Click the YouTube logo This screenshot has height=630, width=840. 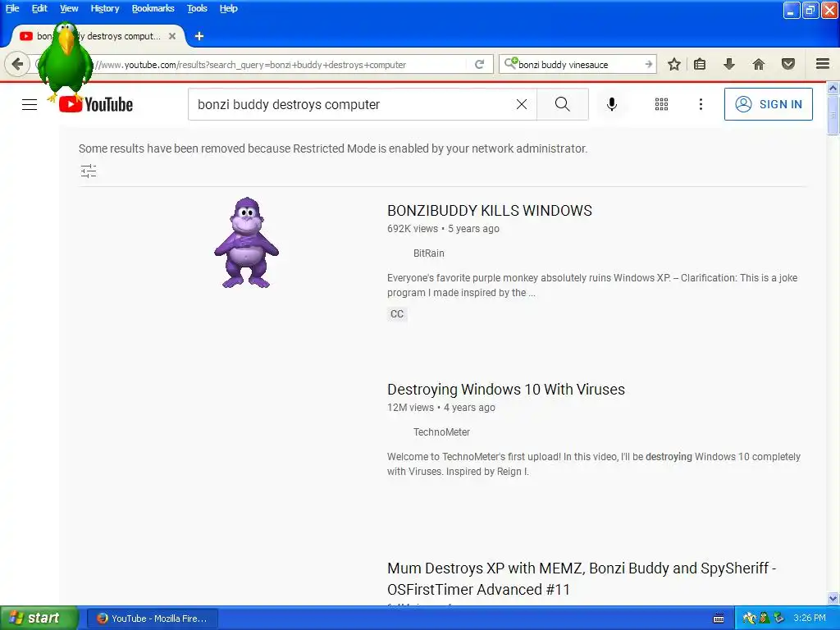96,104
